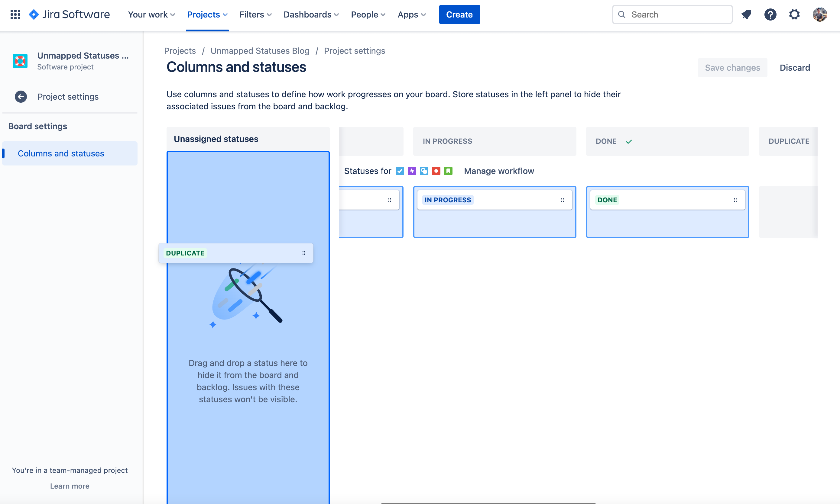840x504 pixels.
Task: Click the Bug issue type icon
Action: [436, 171]
